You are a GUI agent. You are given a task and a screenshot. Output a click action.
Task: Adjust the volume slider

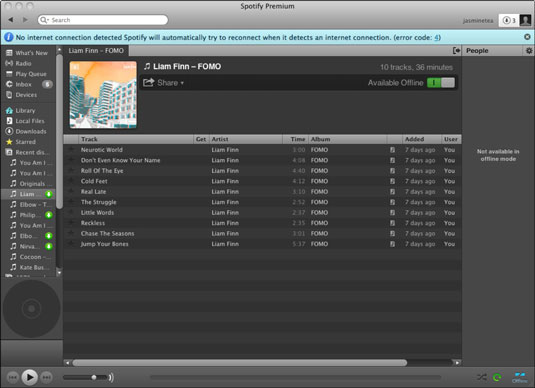click(x=86, y=377)
